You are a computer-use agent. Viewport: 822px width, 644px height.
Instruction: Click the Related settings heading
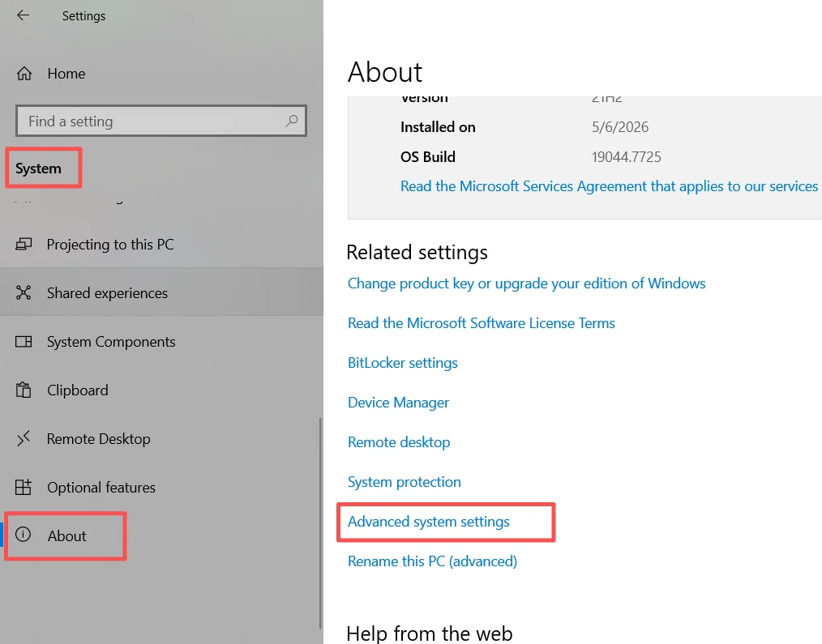point(417,252)
